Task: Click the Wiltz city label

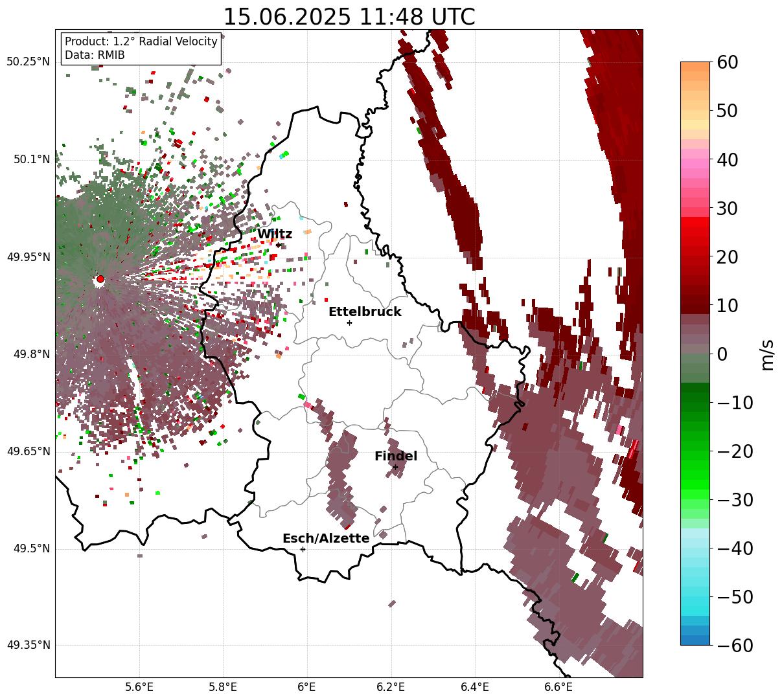Action: 275,234
